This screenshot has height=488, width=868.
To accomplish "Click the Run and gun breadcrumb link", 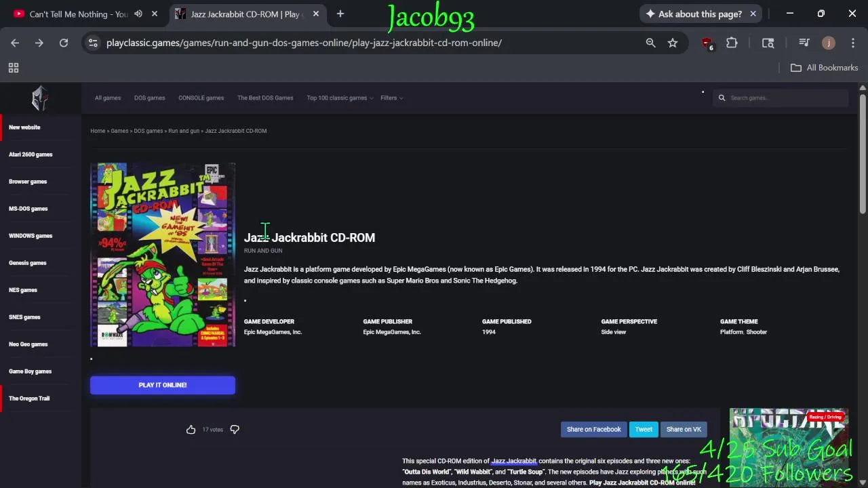I will [x=184, y=131].
